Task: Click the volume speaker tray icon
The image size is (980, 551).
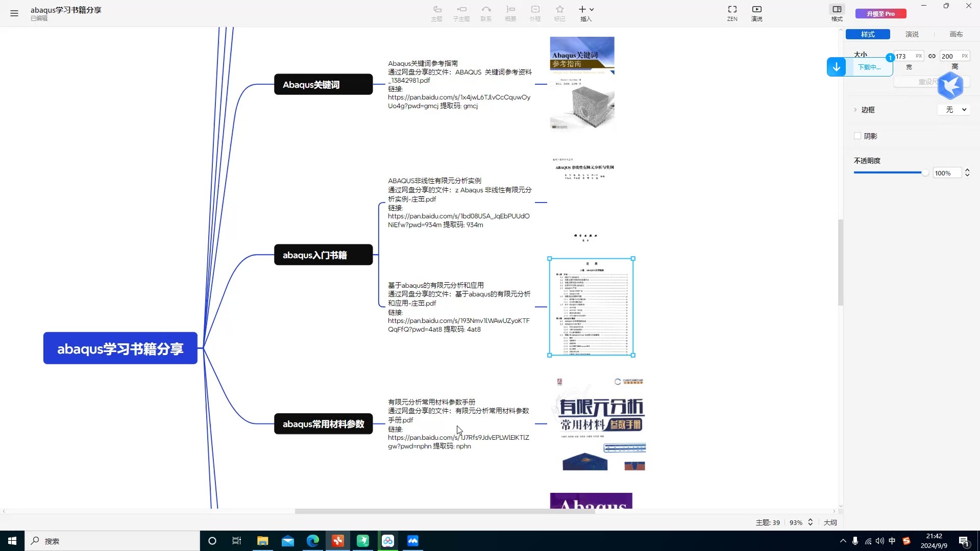Action: (879, 541)
